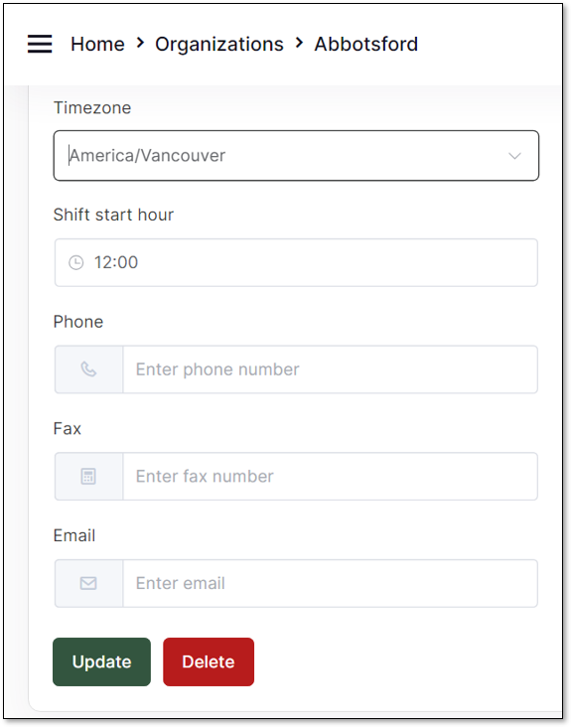Click the phone handset icon

pos(88,369)
